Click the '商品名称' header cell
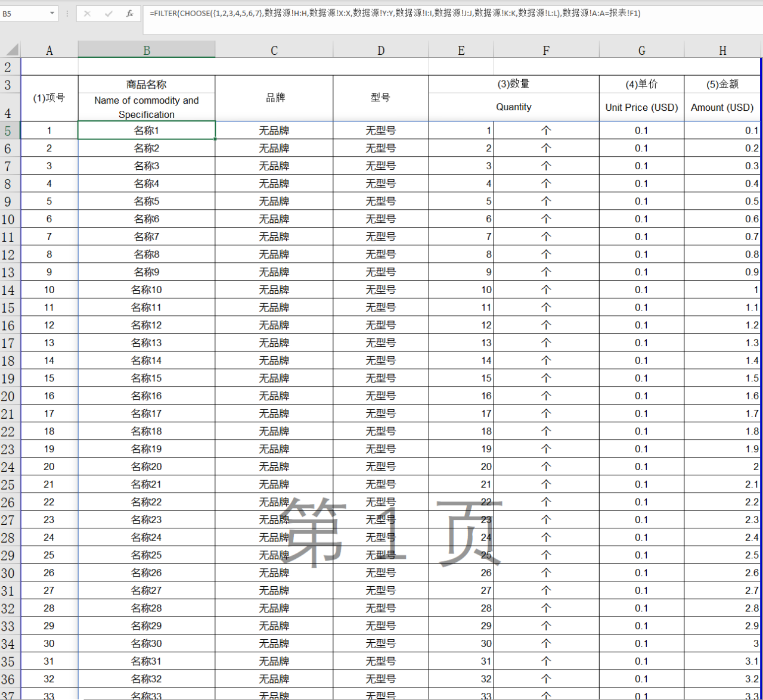Image resolution: width=763 pixels, height=700 pixels. [147, 84]
